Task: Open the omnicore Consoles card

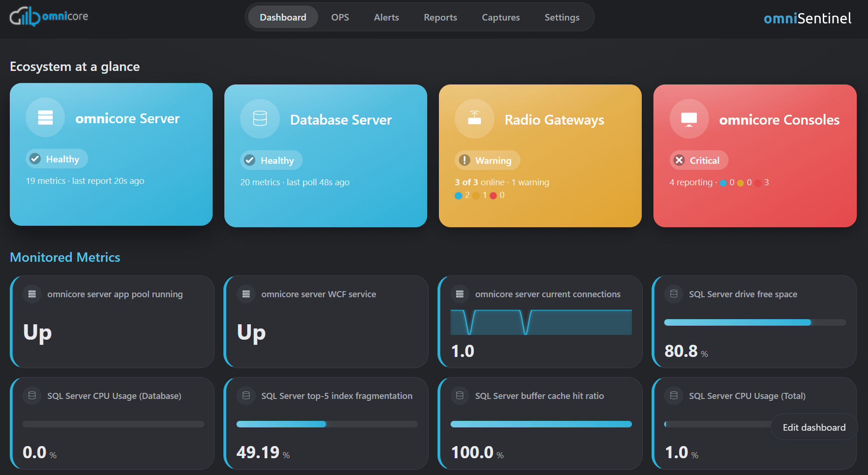Action: (x=755, y=156)
